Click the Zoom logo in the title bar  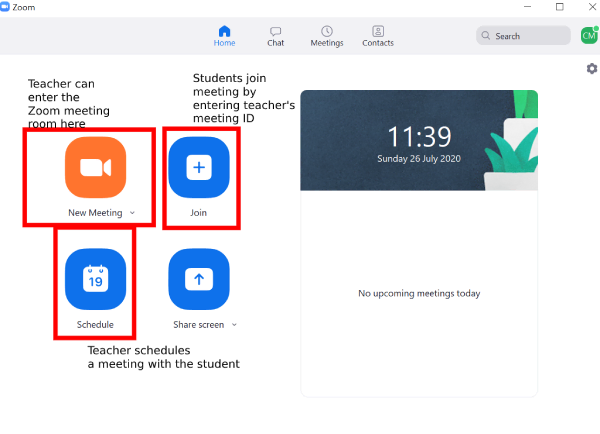point(5,7)
